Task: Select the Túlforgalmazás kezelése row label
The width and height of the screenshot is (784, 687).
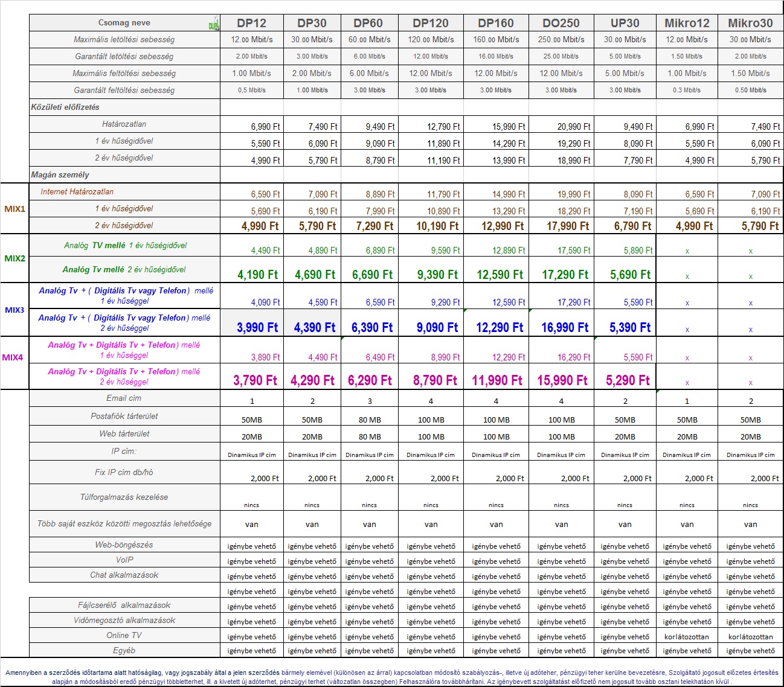Action: pos(124,497)
